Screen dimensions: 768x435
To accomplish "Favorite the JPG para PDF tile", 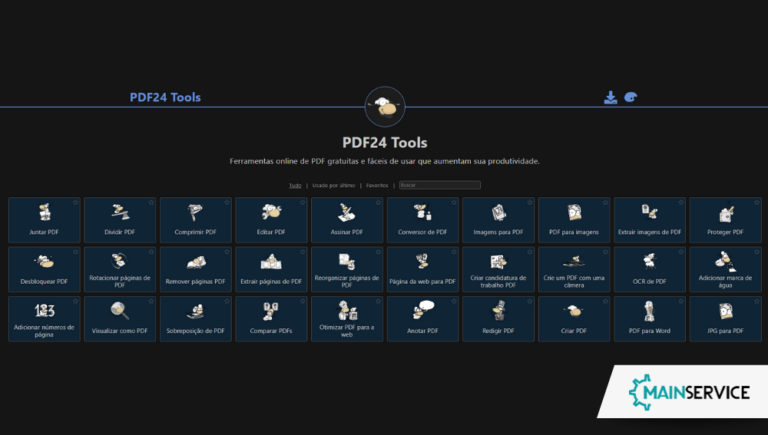I will [757, 301].
